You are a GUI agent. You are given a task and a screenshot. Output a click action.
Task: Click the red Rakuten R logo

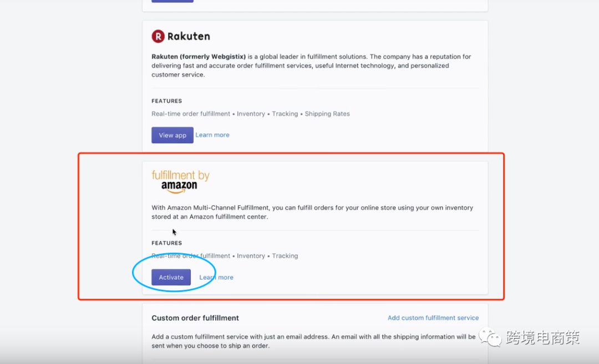coord(158,37)
